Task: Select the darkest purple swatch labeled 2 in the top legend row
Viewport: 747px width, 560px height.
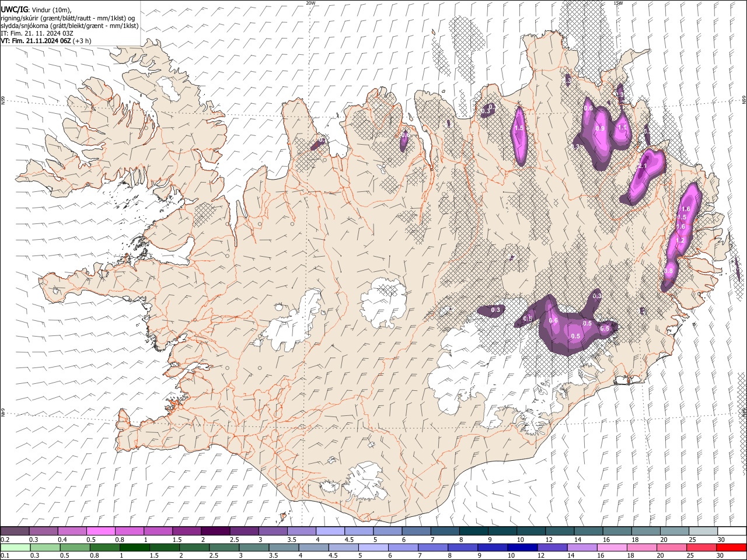Action: point(215,531)
